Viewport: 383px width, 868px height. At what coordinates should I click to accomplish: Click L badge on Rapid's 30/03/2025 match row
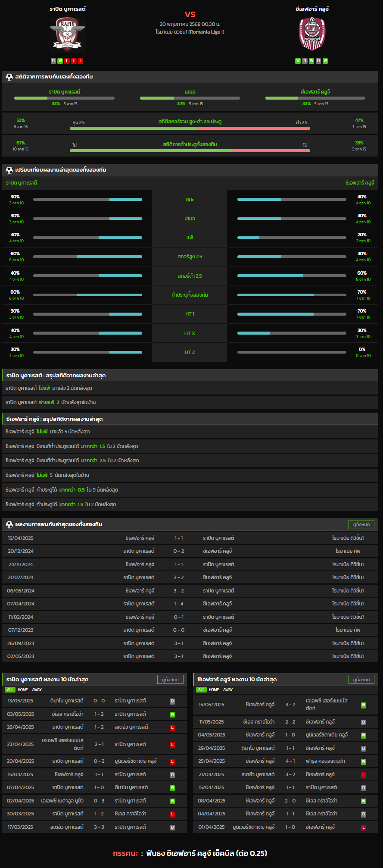pos(172,814)
